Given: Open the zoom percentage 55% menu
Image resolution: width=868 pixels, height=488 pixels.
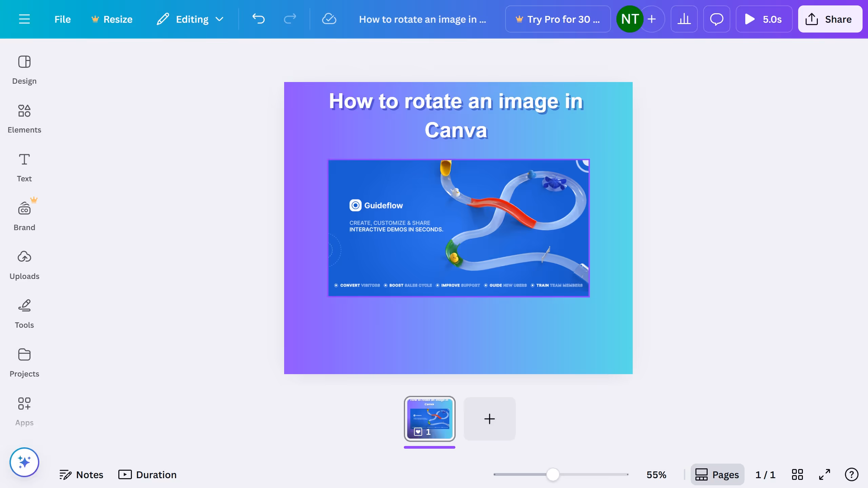Looking at the screenshot, I should [x=656, y=474].
